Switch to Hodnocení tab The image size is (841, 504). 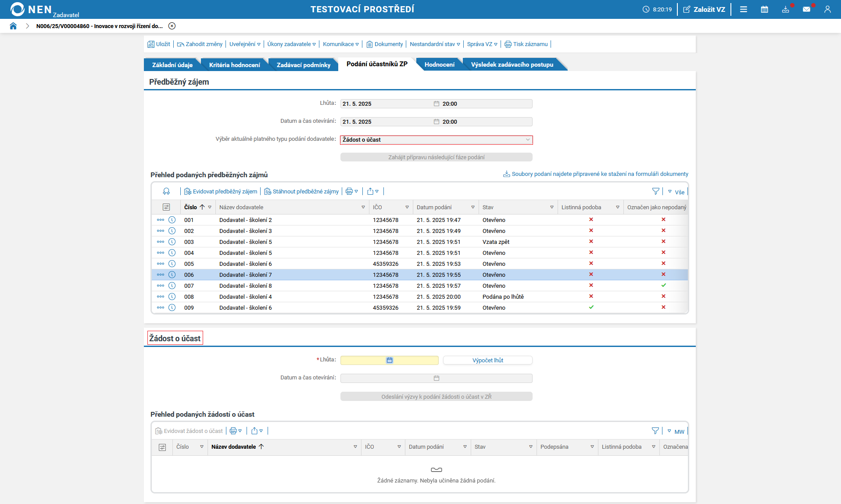439,64
